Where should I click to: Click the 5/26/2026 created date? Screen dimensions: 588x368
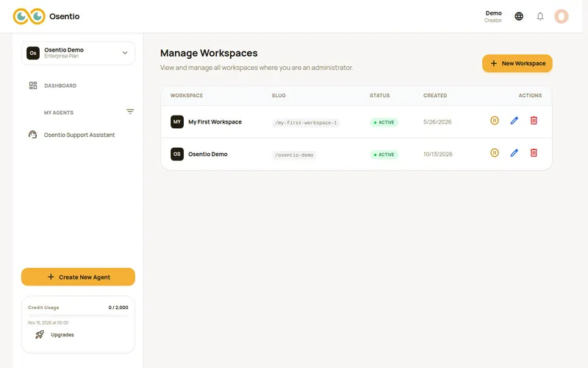point(437,121)
